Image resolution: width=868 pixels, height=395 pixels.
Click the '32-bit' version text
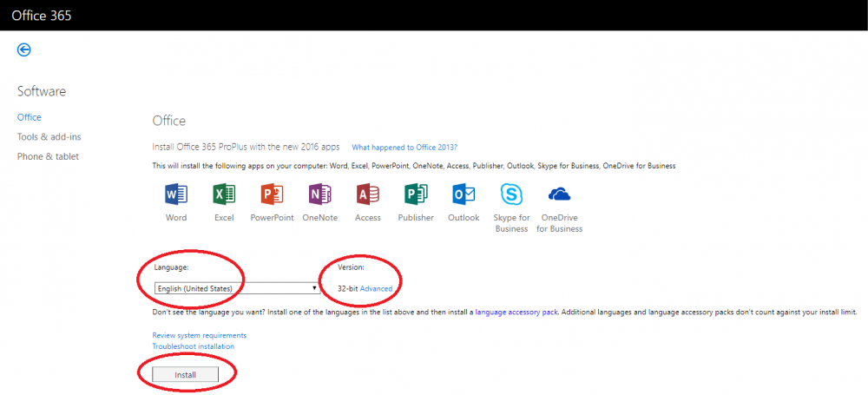tap(348, 288)
